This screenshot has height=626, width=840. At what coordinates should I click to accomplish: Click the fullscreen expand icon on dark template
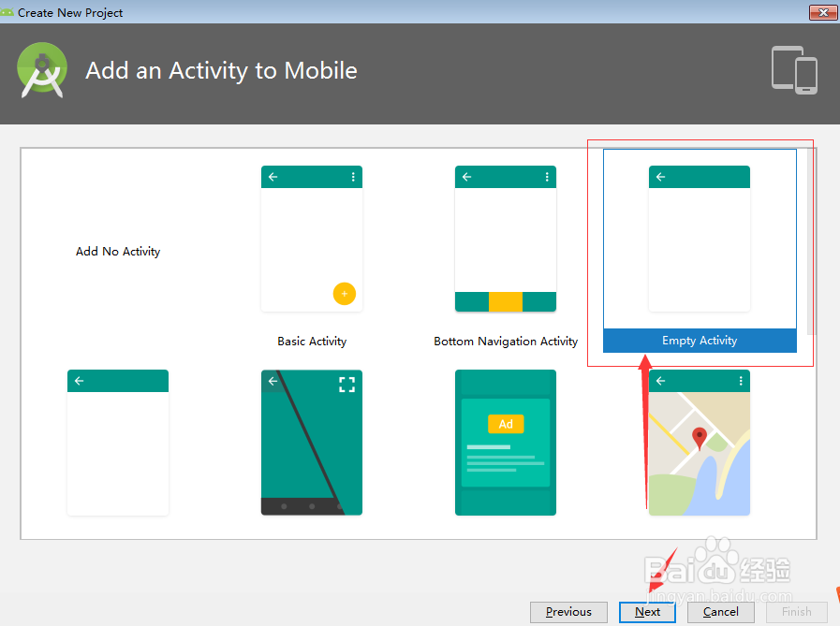(x=346, y=384)
